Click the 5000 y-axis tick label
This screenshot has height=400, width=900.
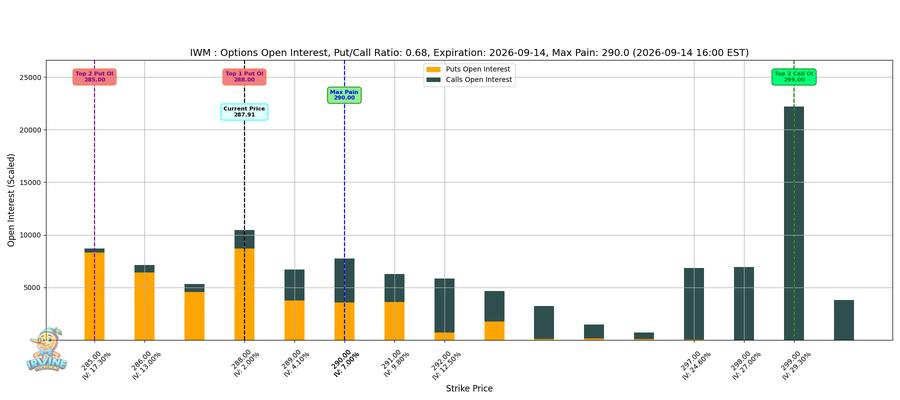32,288
